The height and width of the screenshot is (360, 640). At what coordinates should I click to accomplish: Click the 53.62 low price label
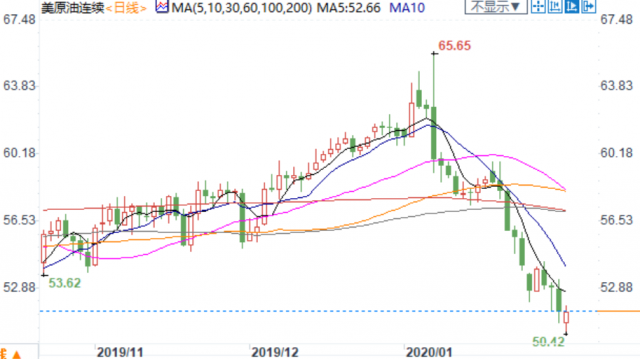(64, 283)
